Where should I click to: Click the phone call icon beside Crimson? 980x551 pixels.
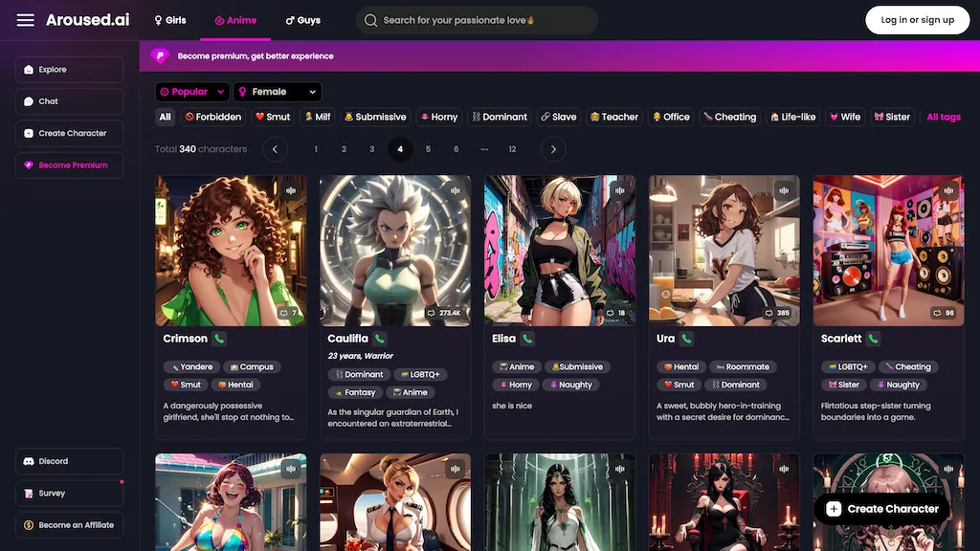(x=219, y=339)
